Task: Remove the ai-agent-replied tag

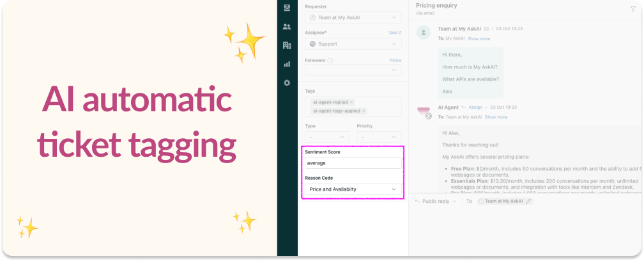Action: [351, 102]
